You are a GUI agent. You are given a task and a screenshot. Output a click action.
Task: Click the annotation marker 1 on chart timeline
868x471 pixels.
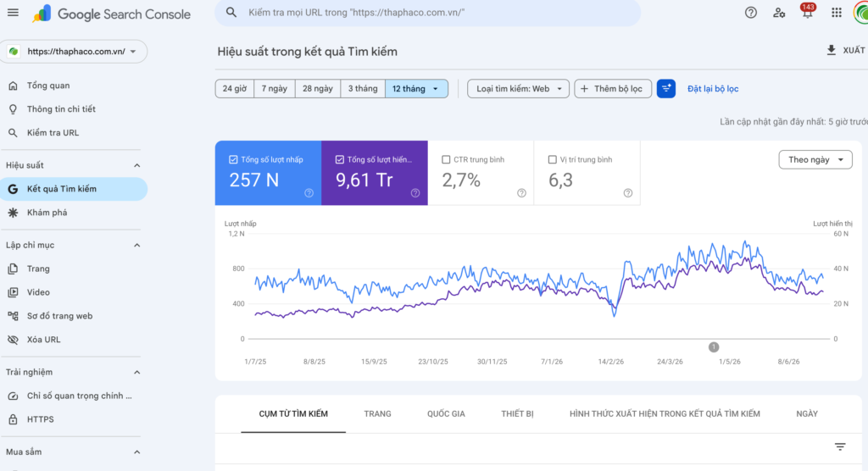(714, 347)
